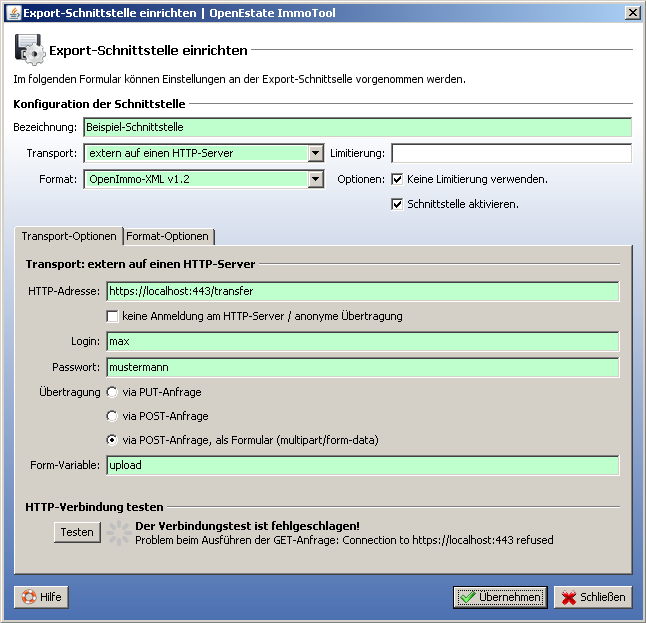Switch to the Transport-Optionen tab
Screen dimensions: 646x623
click(x=69, y=236)
